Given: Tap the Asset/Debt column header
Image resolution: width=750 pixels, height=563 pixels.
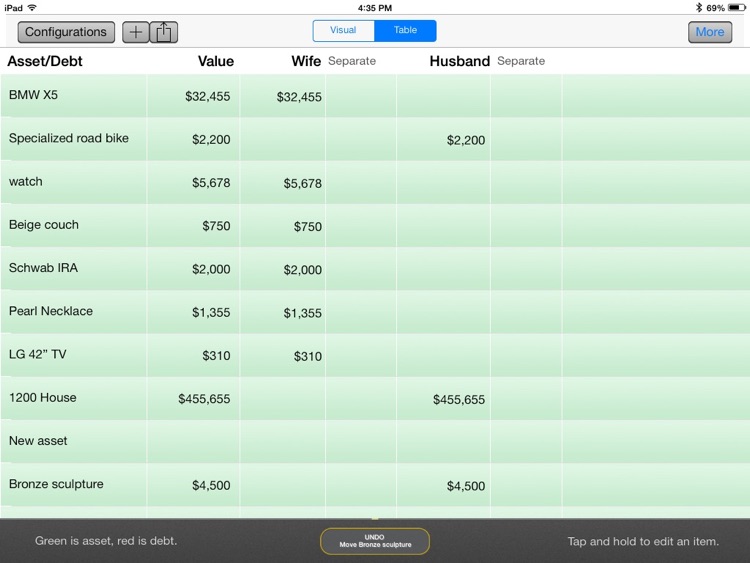Looking at the screenshot, I should (45, 61).
